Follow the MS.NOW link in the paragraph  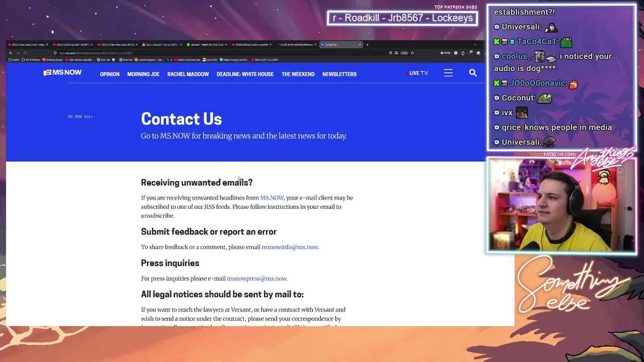click(272, 198)
